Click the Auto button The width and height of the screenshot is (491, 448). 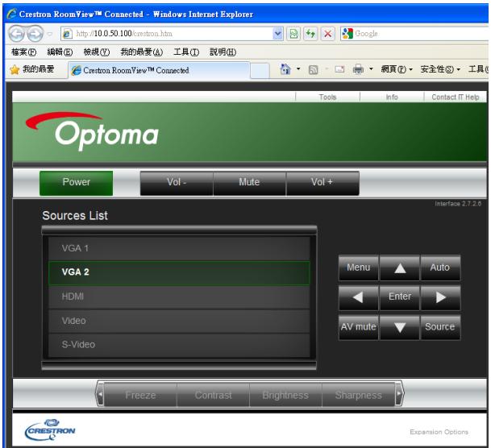(440, 268)
